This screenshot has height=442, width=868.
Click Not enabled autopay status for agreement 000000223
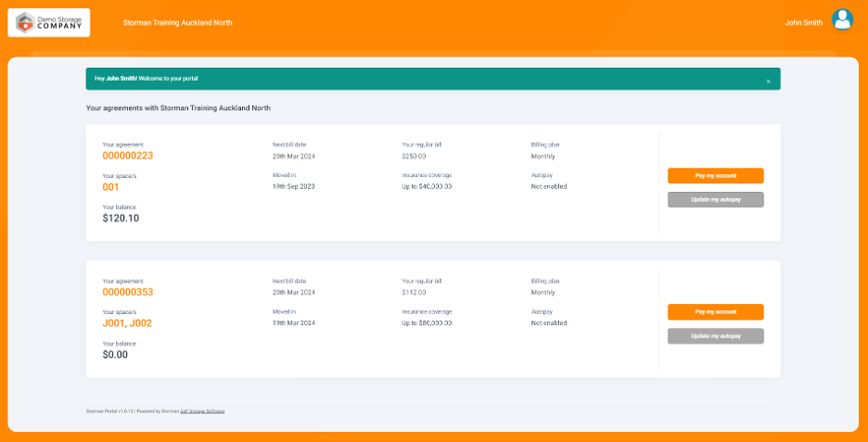tap(549, 186)
